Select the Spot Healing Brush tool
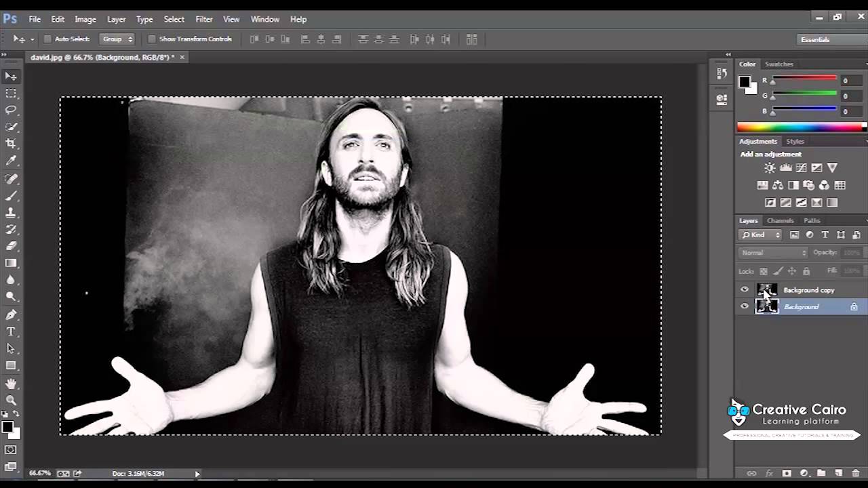 point(11,179)
